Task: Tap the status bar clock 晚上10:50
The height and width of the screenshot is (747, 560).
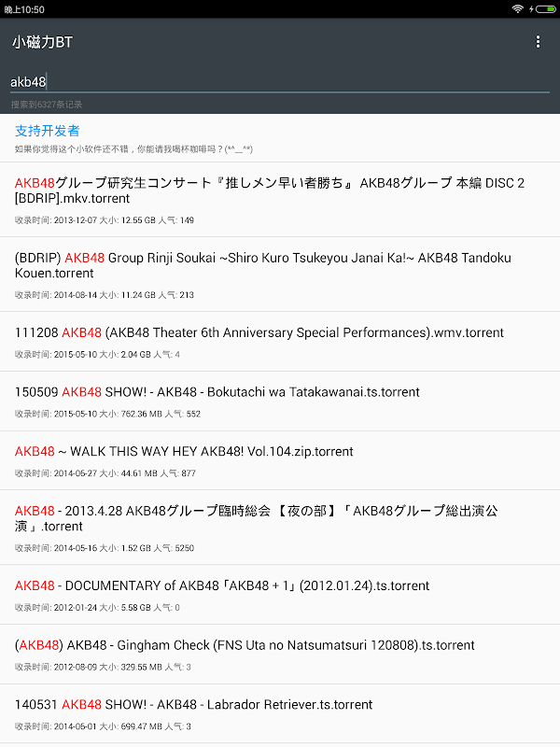Action: pyautogui.click(x=24, y=9)
